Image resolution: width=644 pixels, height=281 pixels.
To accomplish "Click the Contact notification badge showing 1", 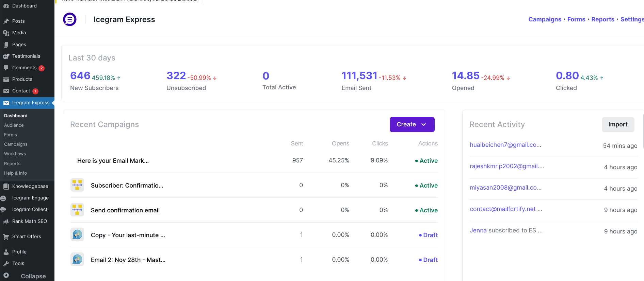I will pos(35,91).
